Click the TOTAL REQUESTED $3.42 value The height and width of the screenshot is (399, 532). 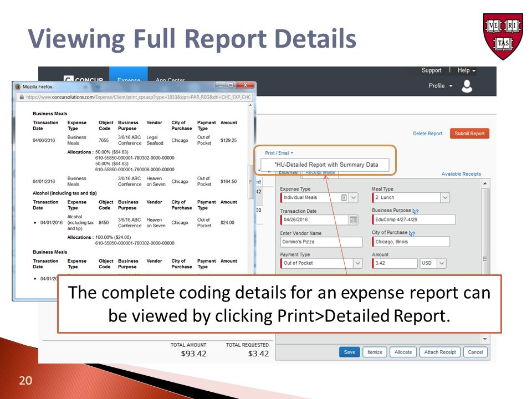[258, 354]
